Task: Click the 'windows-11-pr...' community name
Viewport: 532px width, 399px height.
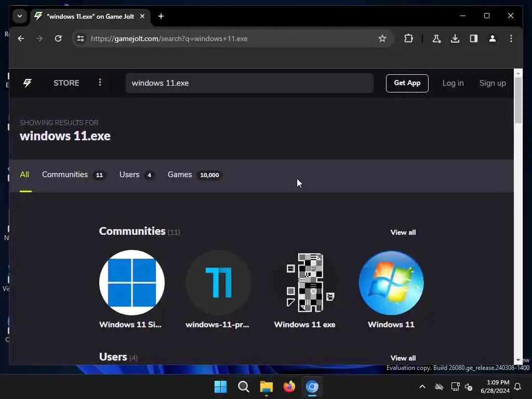Action: click(218, 325)
